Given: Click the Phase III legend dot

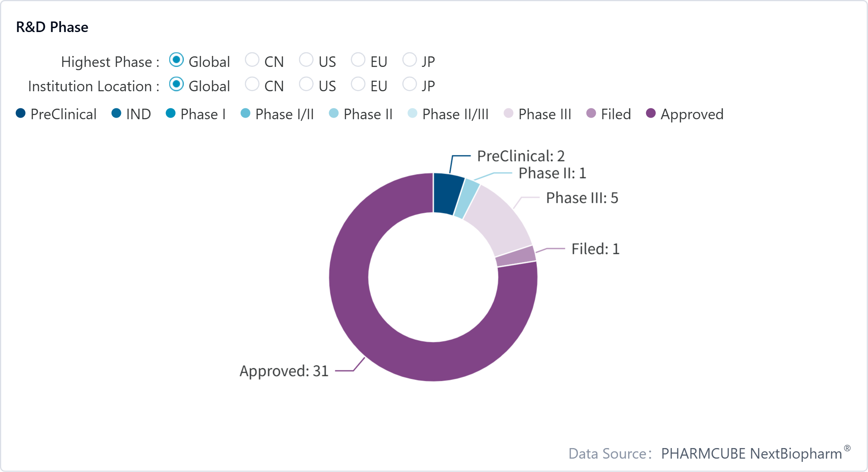Looking at the screenshot, I should (x=508, y=114).
